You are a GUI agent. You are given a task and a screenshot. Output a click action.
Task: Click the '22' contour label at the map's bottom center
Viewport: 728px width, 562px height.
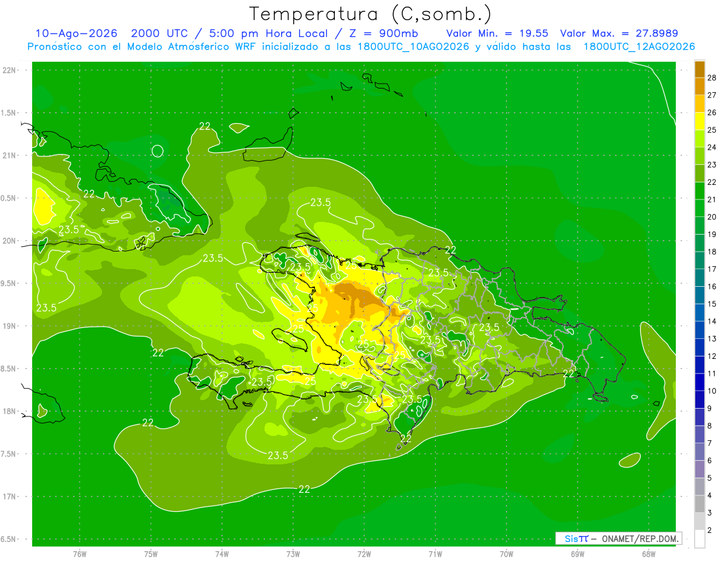coord(305,489)
